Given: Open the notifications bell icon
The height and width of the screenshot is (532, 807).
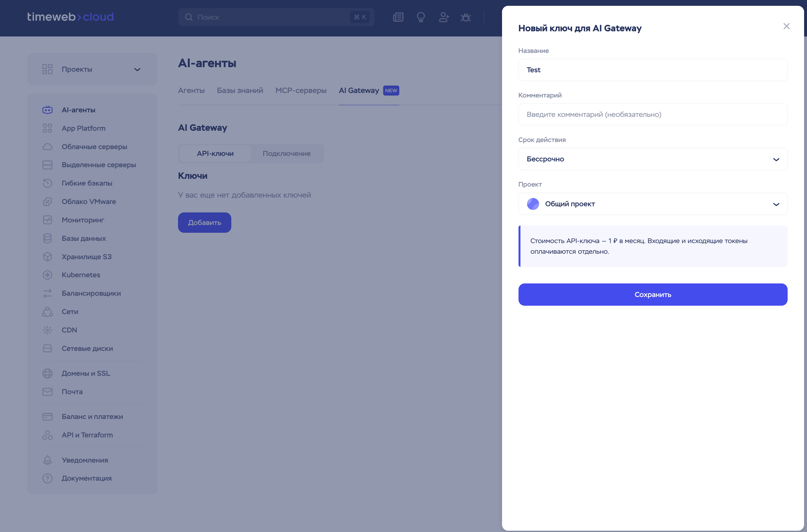Looking at the screenshot, I should point(47,460).
